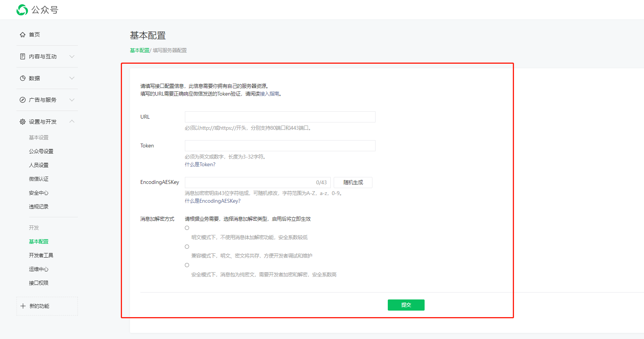Viewport: 644px width, 339px height.
Task: Expand the 数据 menu chevron
Action: [72, 78]
